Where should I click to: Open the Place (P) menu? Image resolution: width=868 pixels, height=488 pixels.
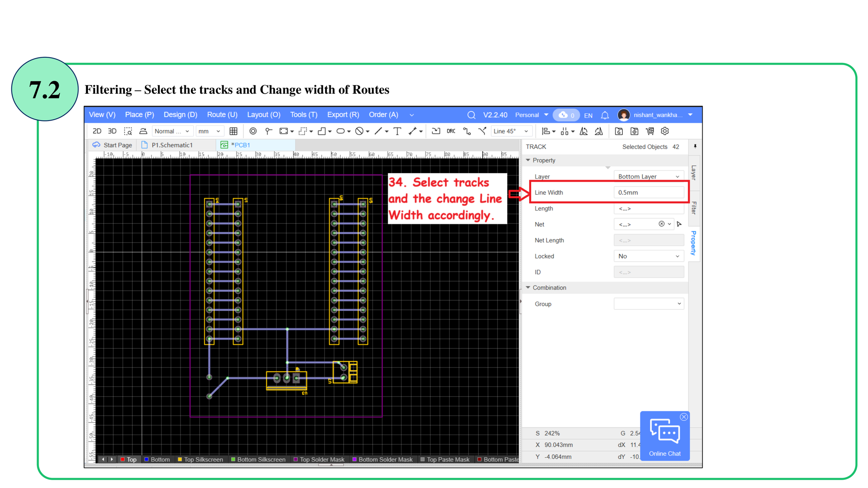tap(139, 115)
